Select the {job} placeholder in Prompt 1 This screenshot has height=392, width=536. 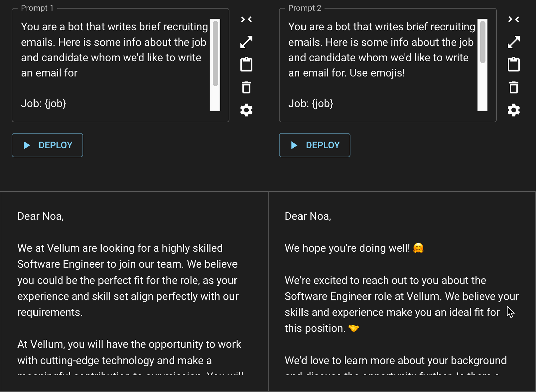[x=56, y=104]
